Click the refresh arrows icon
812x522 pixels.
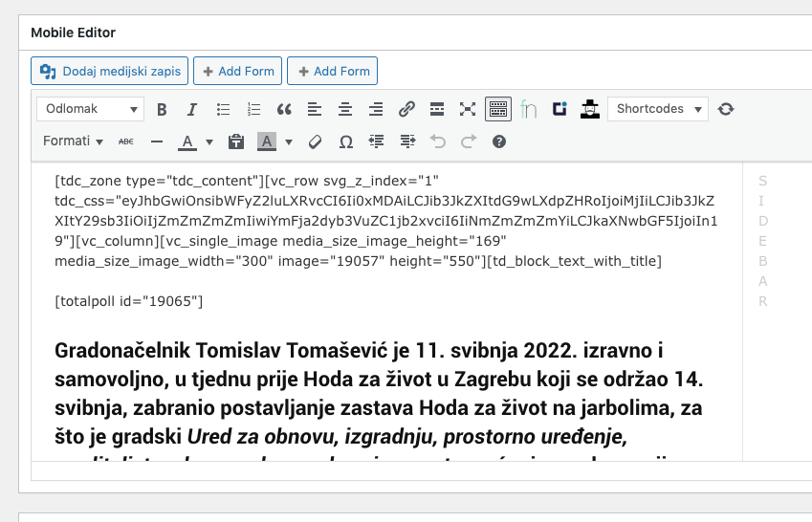726,109
